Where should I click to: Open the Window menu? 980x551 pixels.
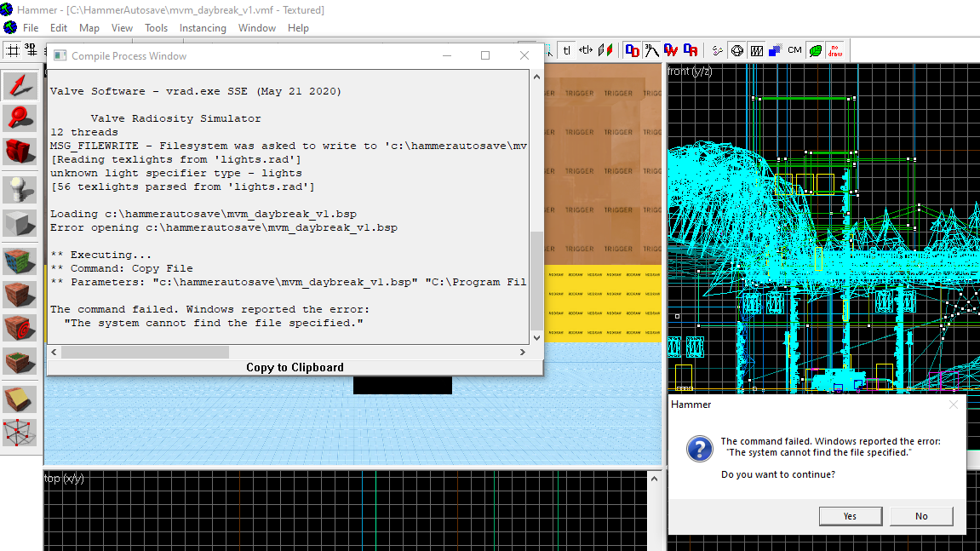[257, 28]
